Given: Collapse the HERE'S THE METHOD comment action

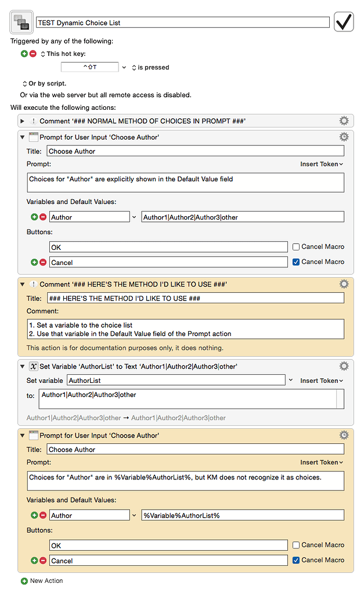Looking at the screenshot, I should tap(23, 284).
